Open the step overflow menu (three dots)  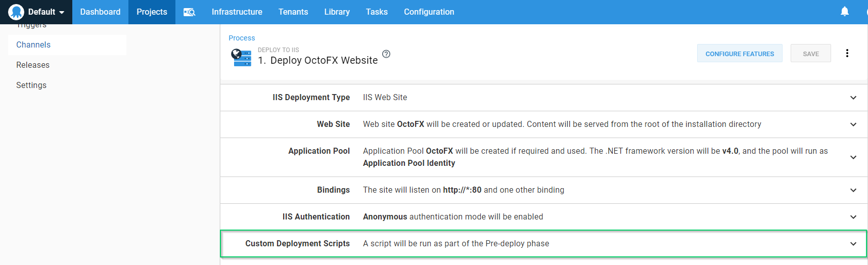point(847,53)
